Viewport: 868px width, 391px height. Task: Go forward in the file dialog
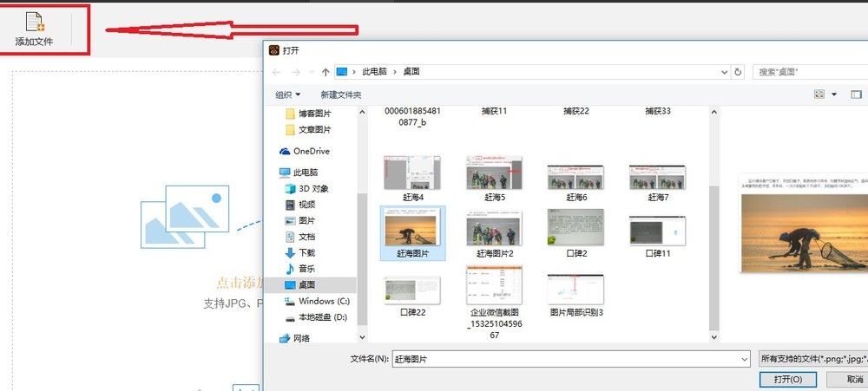pos(296,72)
